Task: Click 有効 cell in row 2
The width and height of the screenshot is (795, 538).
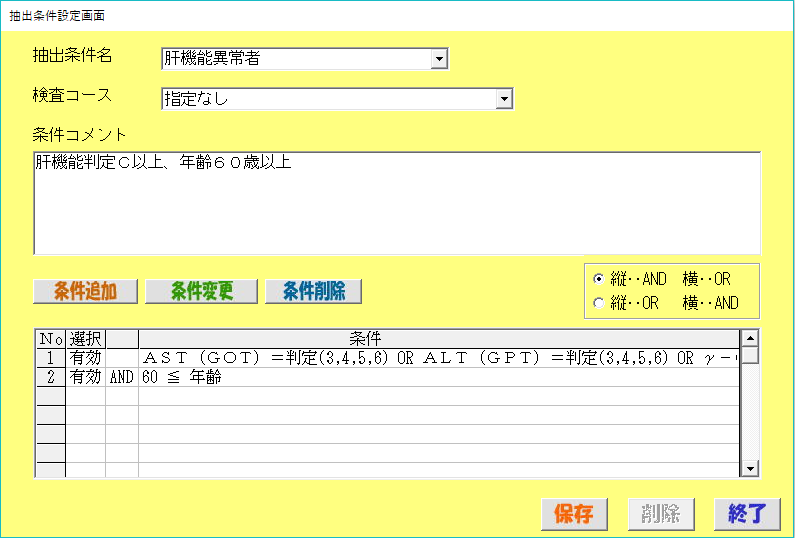Action: click(85, 377)
